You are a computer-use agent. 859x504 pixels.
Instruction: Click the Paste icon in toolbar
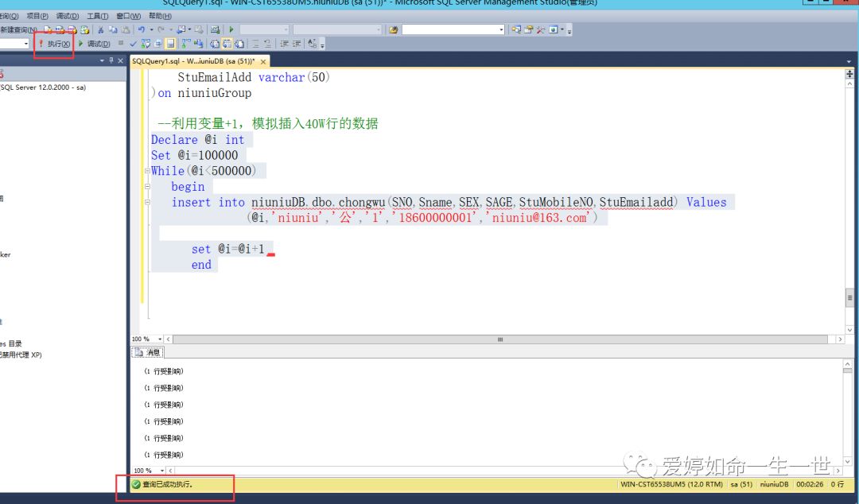126,29
